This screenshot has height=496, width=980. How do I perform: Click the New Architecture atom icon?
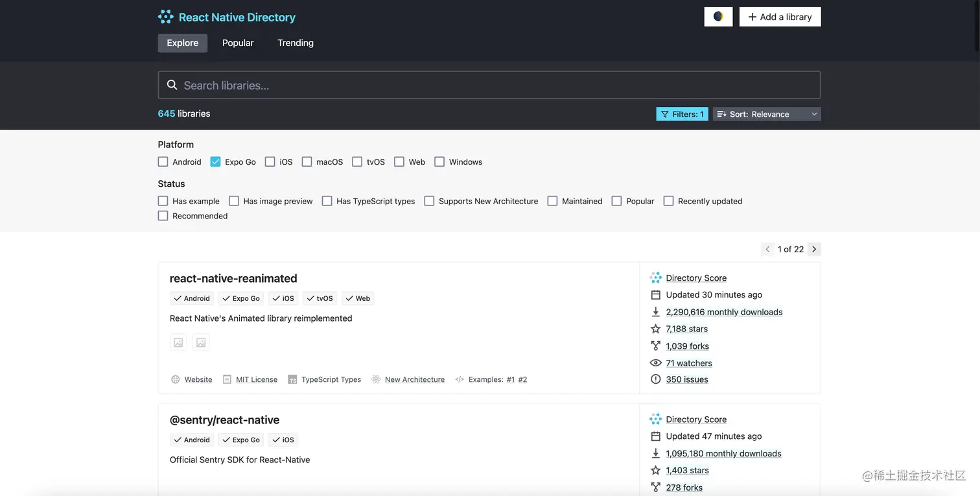click(x=376, y=379)
